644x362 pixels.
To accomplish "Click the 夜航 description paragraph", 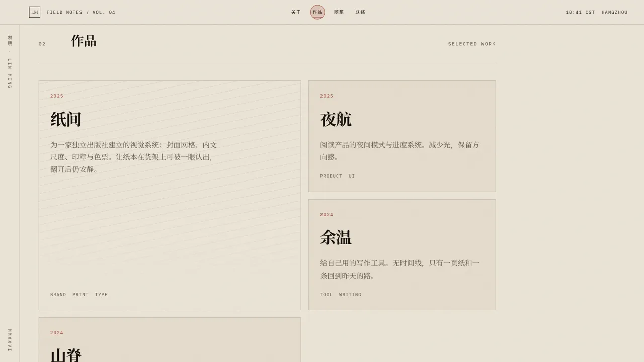I will tap(400, 151).
